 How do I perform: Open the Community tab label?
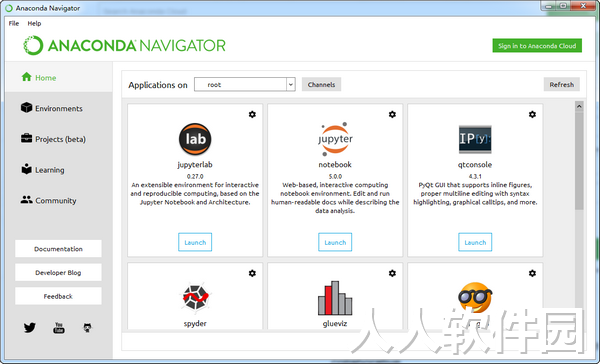[x=56, y=201]
